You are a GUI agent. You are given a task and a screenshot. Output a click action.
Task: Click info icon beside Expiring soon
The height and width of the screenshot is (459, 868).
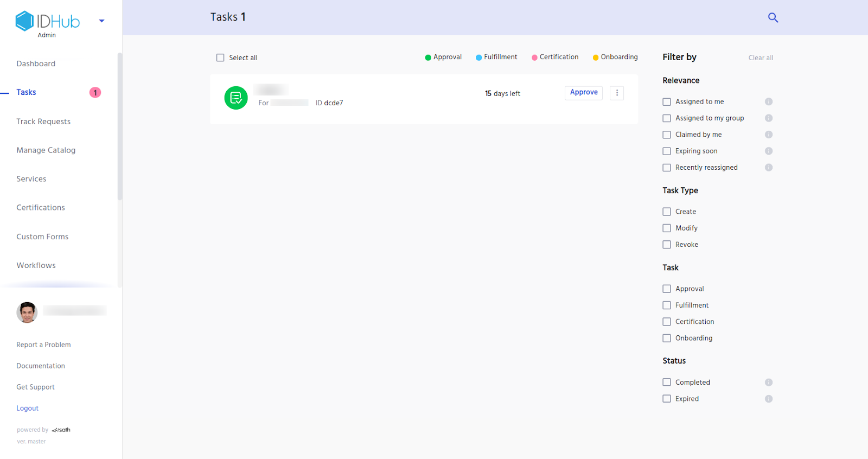tap(769, 151)
